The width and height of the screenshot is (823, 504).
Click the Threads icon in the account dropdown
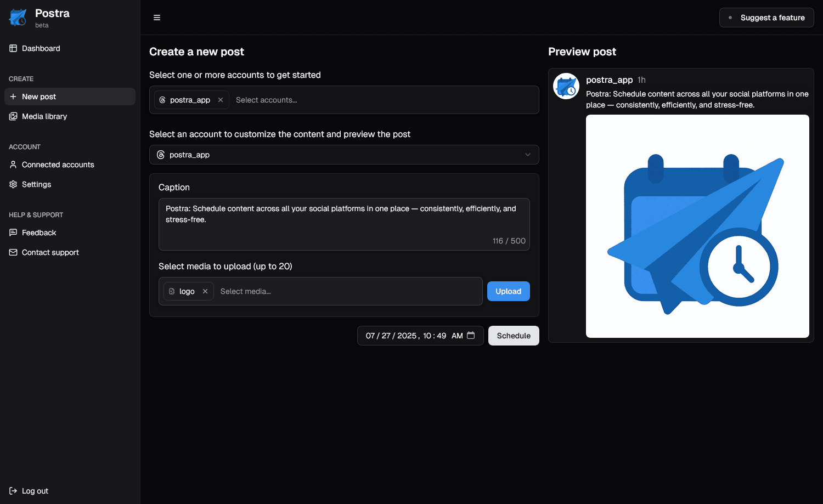(x=161, y=155)
